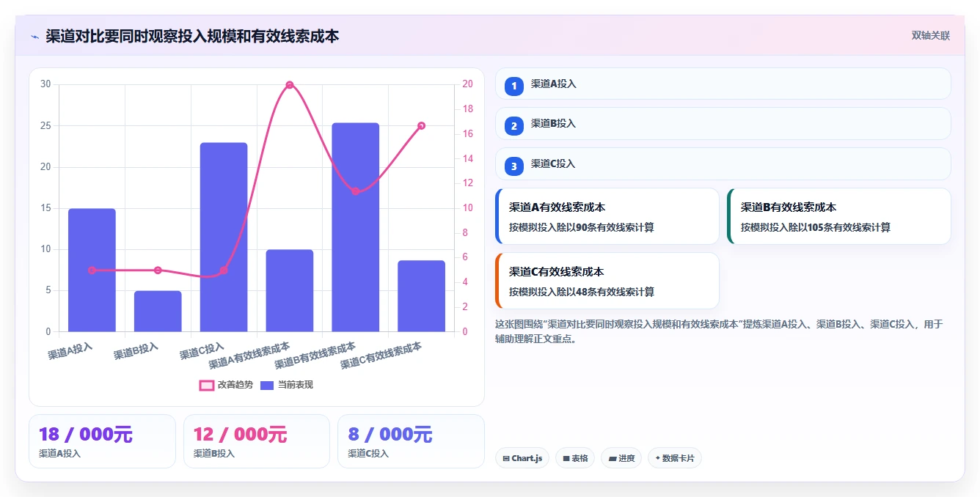The height and width of the screenshot is (497, 980).
Task: Select the 表格 tag chip
Action: [x=575, y=458]
